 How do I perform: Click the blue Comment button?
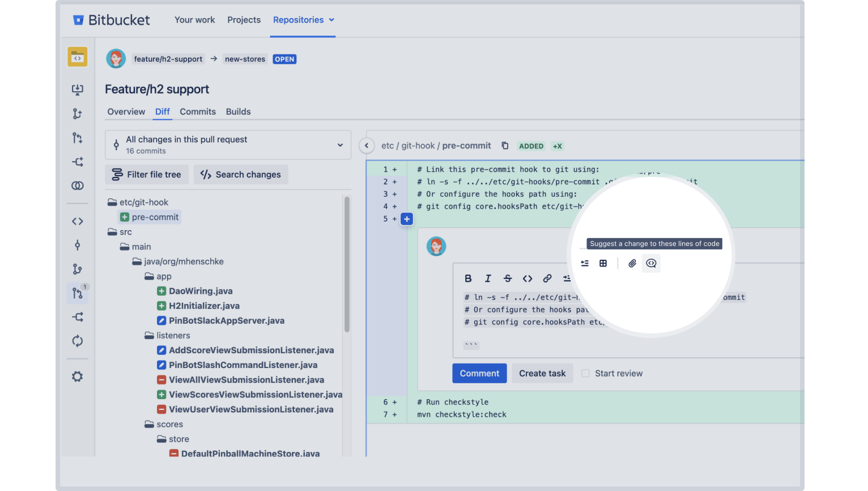pos(479,373)
